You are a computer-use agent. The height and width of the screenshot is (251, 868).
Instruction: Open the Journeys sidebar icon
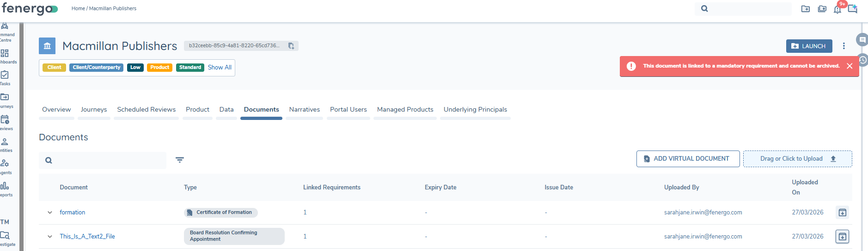coord(5,97)
